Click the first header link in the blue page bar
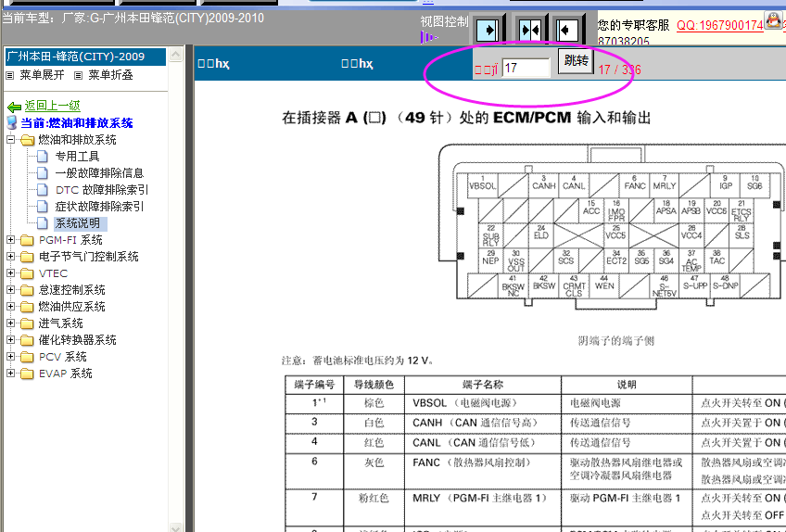The image size is (786, 532). [213, 64]
